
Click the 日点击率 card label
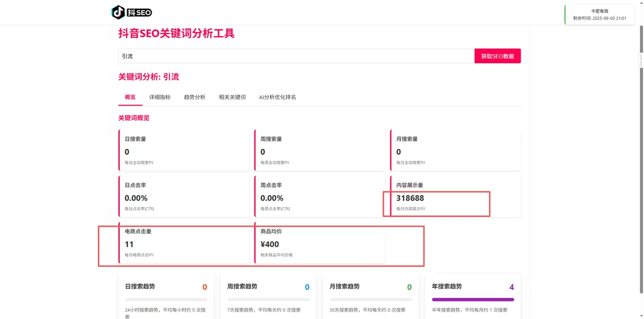[135, 185]
